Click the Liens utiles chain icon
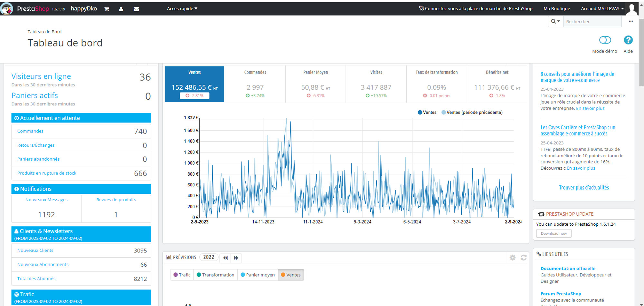Viewport: 644px width, 306px height. (x=539, y=254)
